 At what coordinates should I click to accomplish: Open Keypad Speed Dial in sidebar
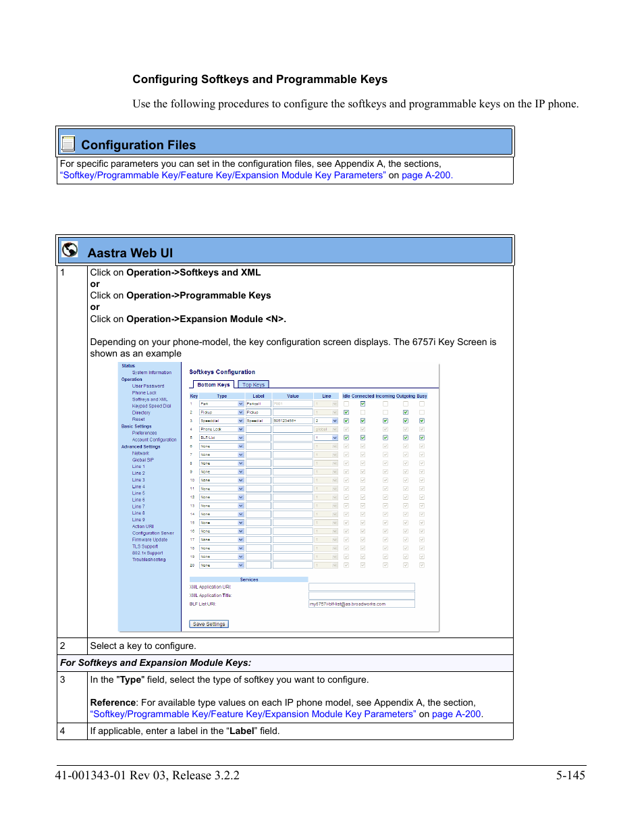[x=152, y=406]
